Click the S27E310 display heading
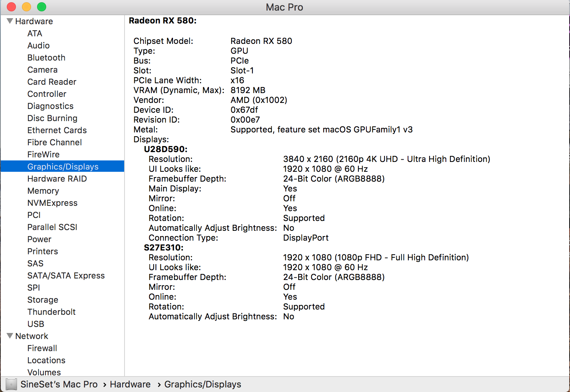 pyautogui.click(x=164, y=247)
